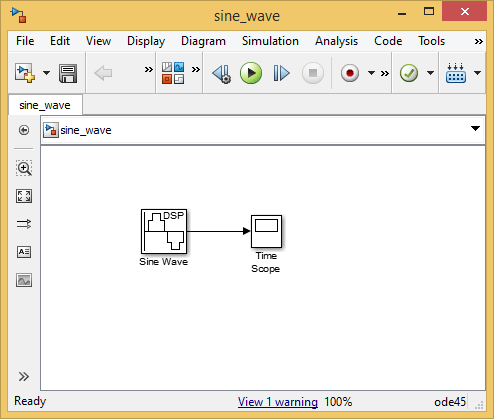The image size is (494, 419).
Task: Click the Image annotation palette icon
Action: (x=24, y=280)
